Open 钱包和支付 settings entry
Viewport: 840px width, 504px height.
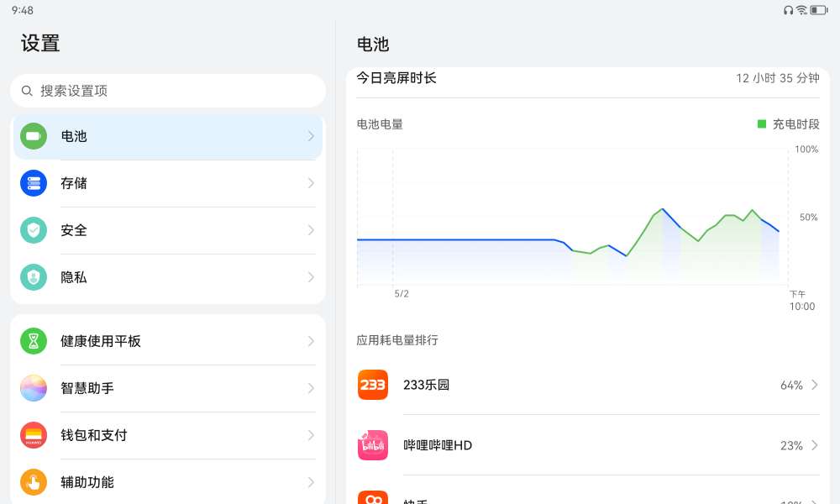coord(94,435)
